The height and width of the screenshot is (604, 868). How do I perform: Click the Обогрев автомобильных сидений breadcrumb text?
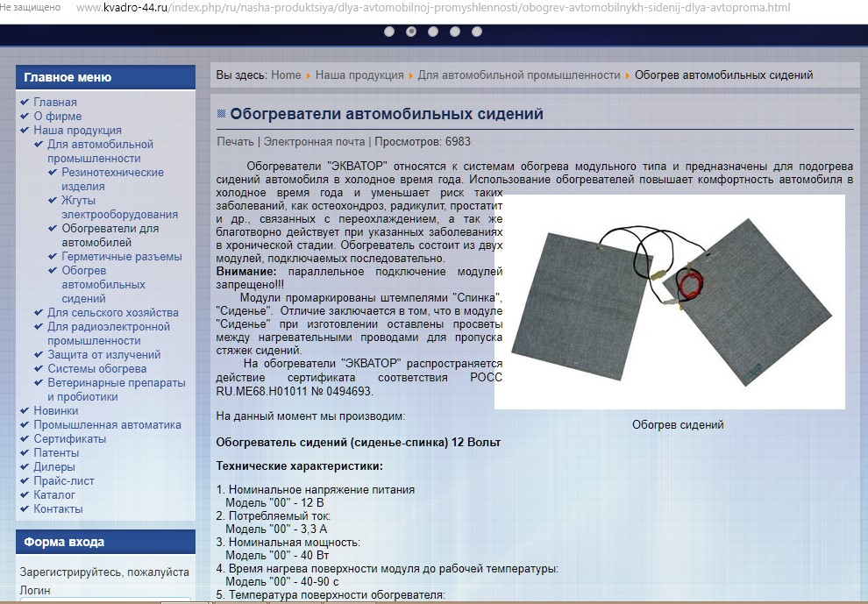click(x=723, y=75)
